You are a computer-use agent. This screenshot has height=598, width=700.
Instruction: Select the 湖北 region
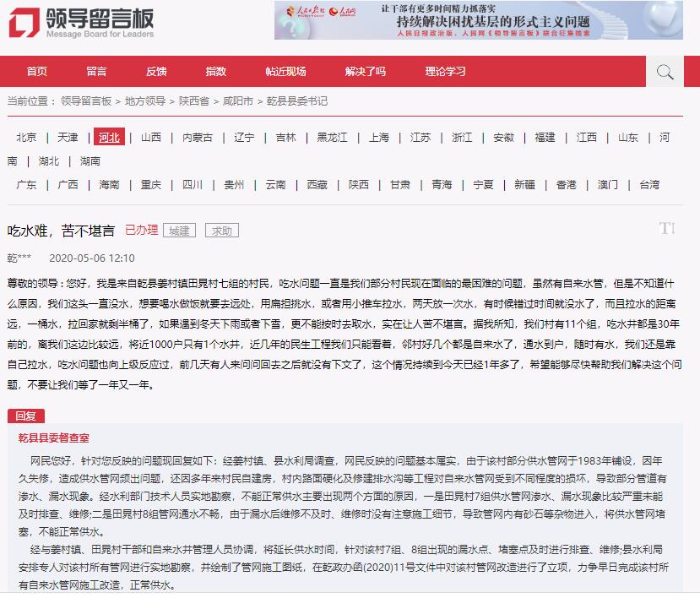coord(49,160)
